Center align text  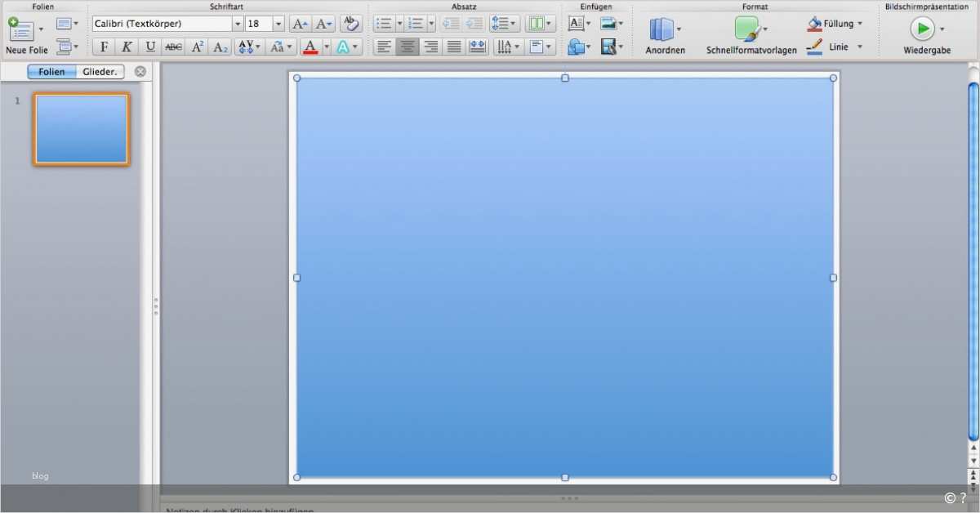408,47
